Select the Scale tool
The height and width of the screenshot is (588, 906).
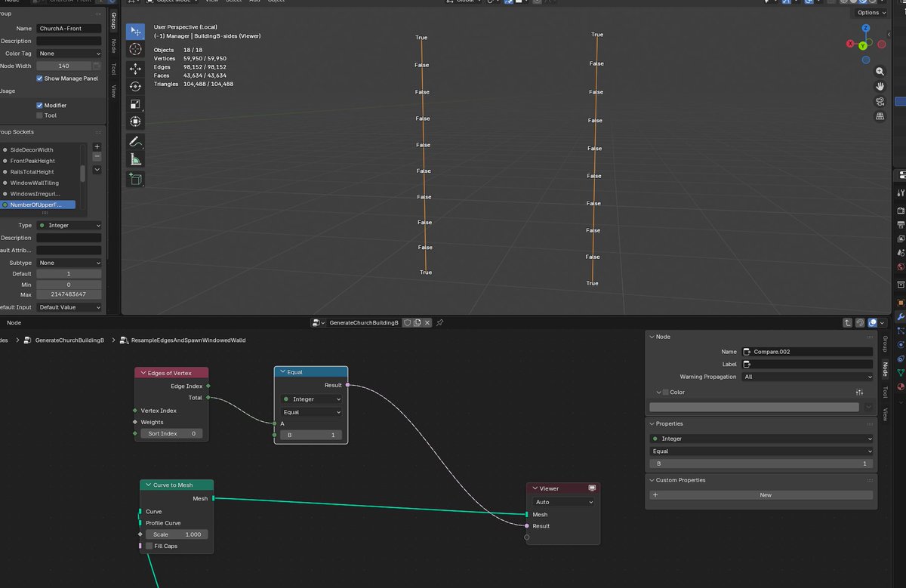click(x=135, y=104)
